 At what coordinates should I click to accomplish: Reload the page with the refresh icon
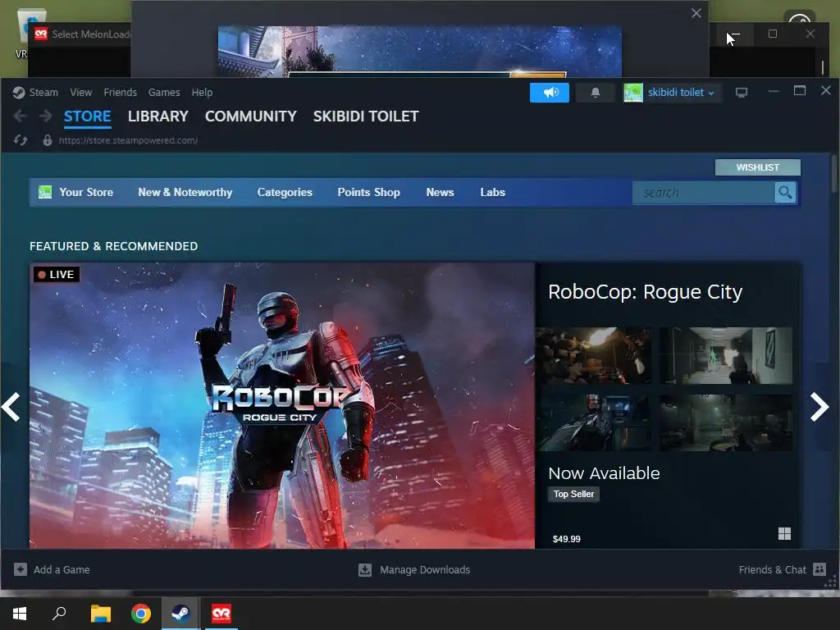coord(21,140)
